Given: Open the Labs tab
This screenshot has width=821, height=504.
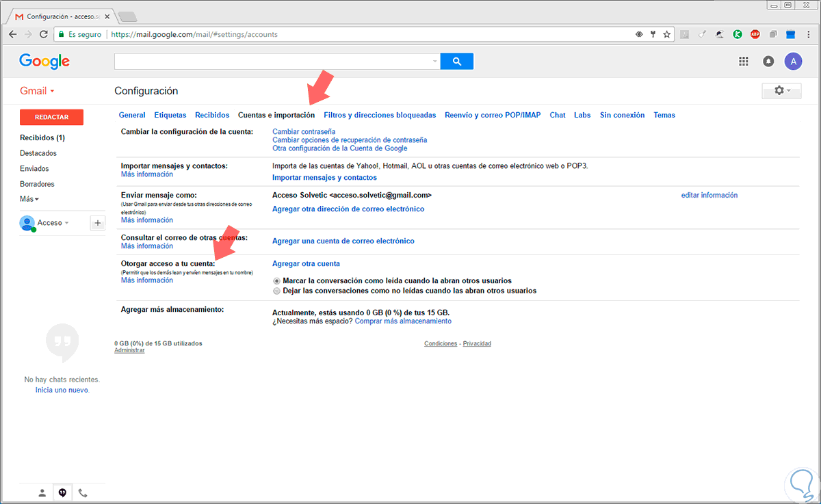Looking at the screenshot, I should pos(582,115).
